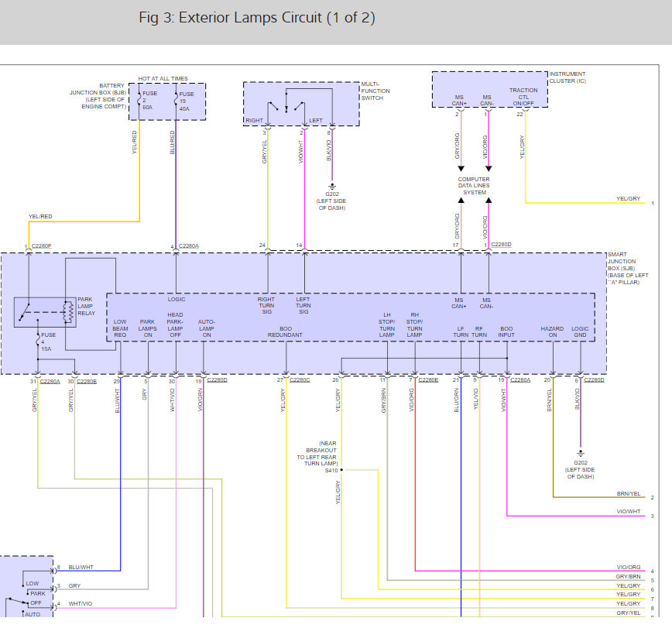Image resolution: width=672 pixels, height=635 pixels.
Task: Click the 'HOT AT ALL TIMES' label
Action: tap(163, 78)
